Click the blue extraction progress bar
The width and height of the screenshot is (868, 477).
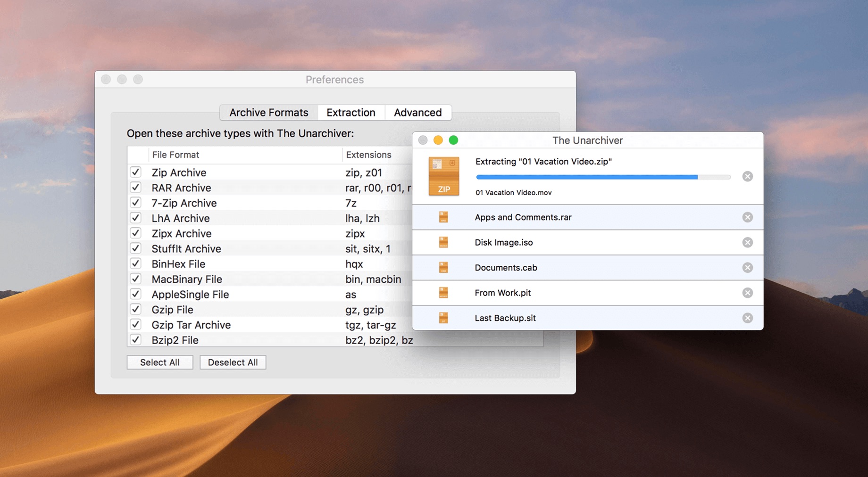585,177
